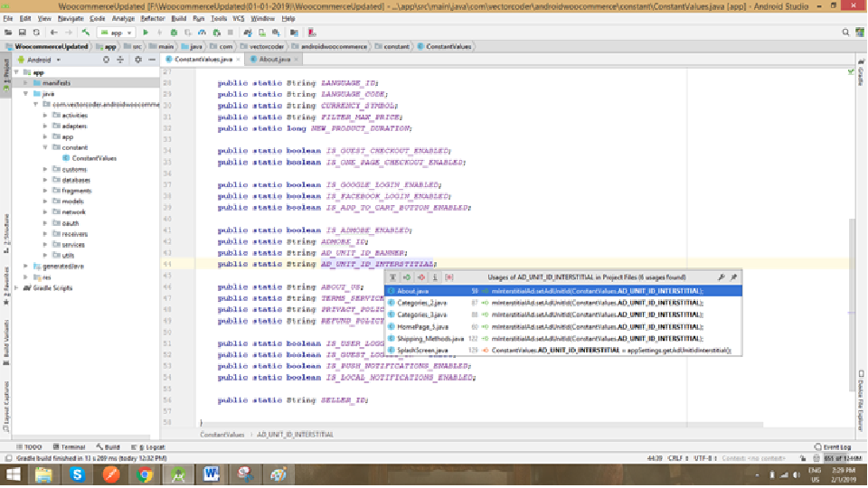Click the Search Everywhere magnifier icon

pos(845,33)
